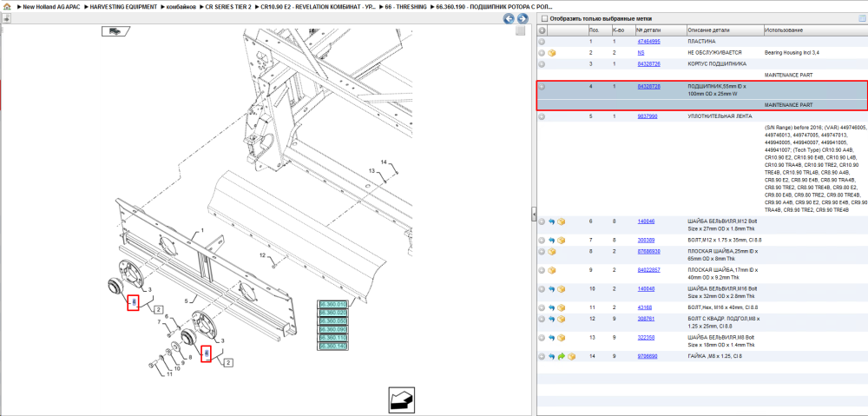
Task: Open the 66 - THRESHING breadcrumb
Action: point(405,6)
